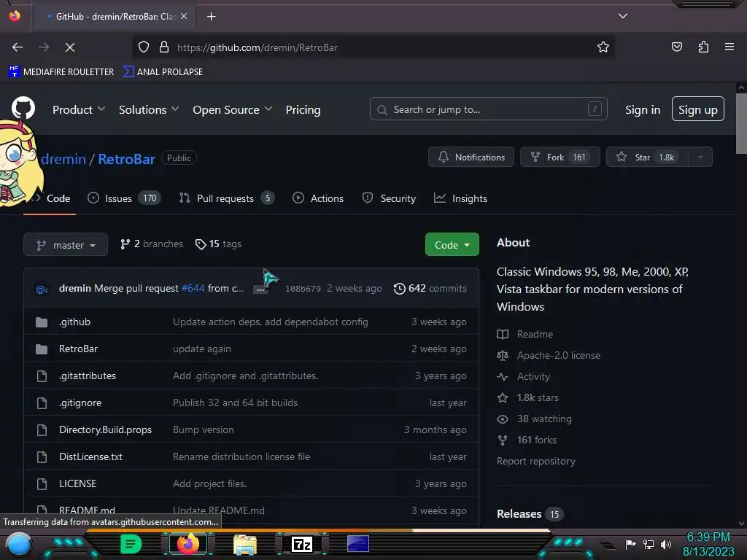This screenshot has height=560, width=747.
Task: Open the .gitignore file
Action: pos(80,402)
